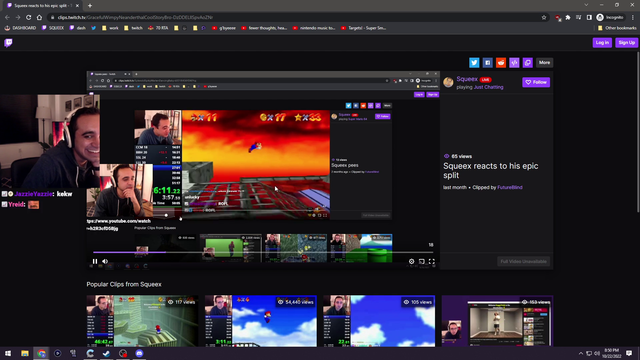640x360 pixels.
Task: Open the popular clip with 105 views
Action: (x=379, y=321)
